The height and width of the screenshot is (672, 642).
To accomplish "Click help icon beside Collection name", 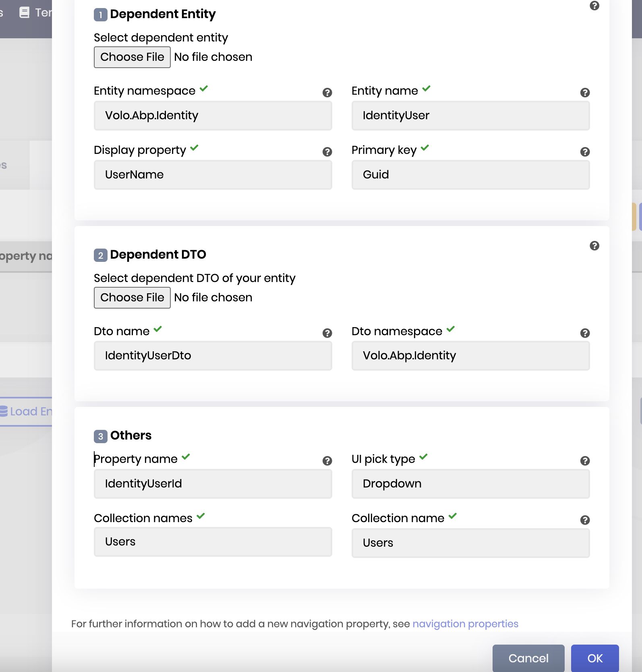I will pos(585,520).
